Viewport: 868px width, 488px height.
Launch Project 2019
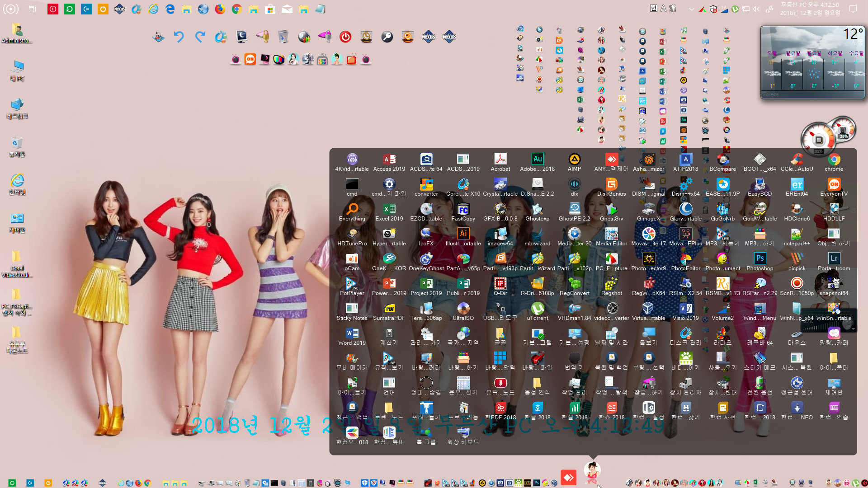coord(426,286)
